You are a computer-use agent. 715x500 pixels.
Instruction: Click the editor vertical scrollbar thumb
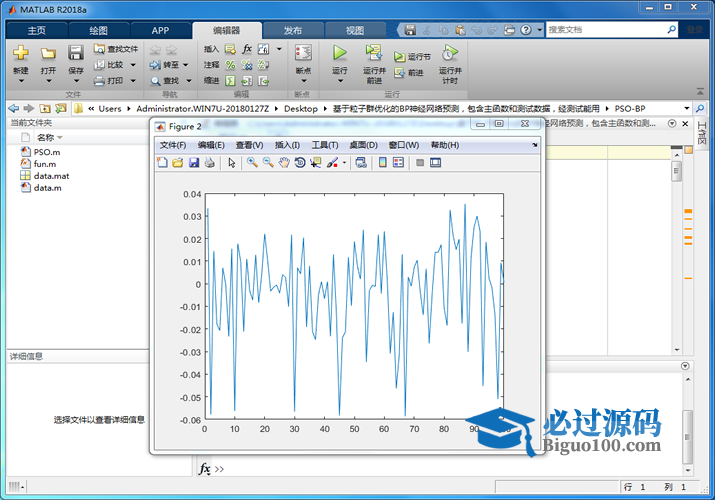[x=677, y=172]
